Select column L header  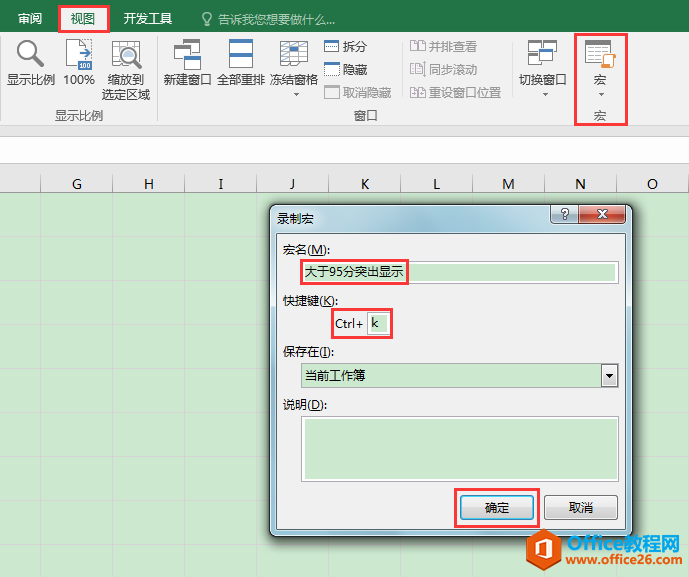(436, 184)
